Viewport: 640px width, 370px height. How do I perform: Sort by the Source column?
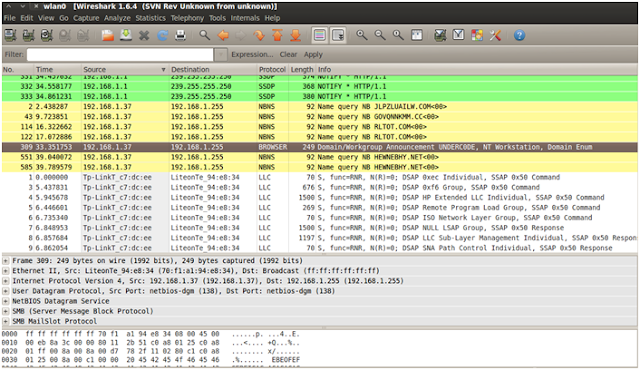(x=124, y=69)
